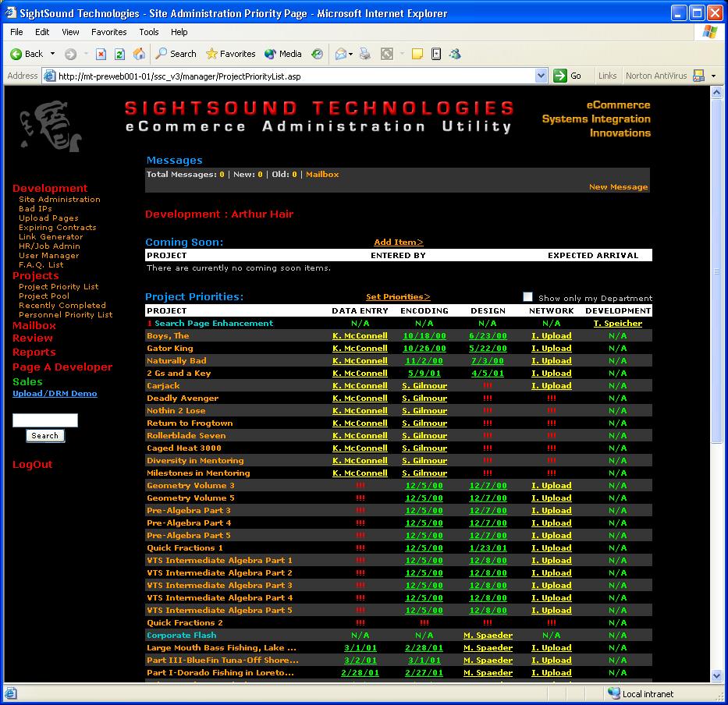Click S. Gilmour in the Carjack row
This screenshot has width=728, height=705.
tap(424, 386)
